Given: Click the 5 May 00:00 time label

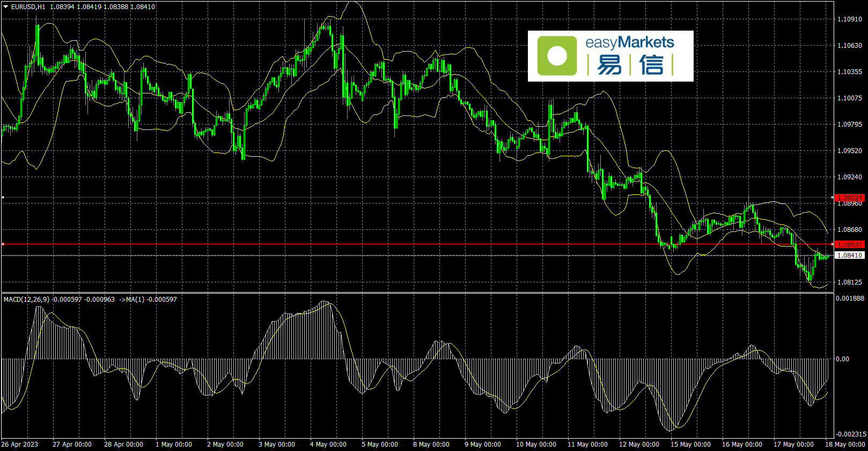Looking at the screenshot, I should [380, 445].
